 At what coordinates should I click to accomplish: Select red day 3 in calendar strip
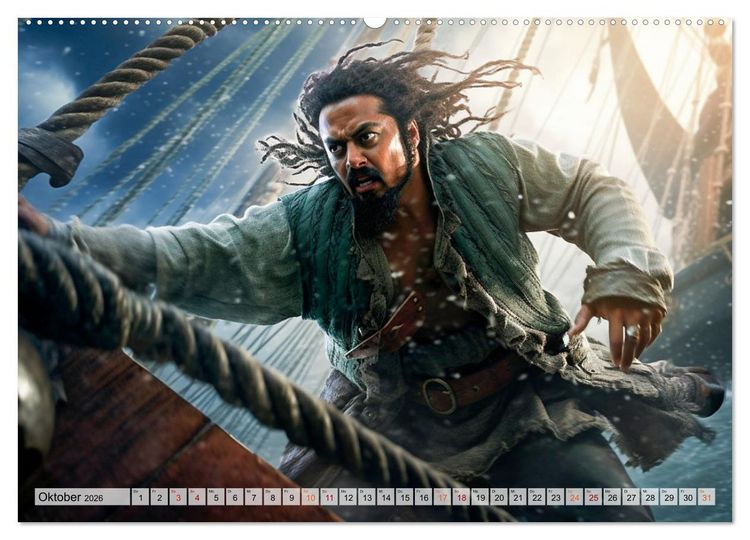point(178,497)
